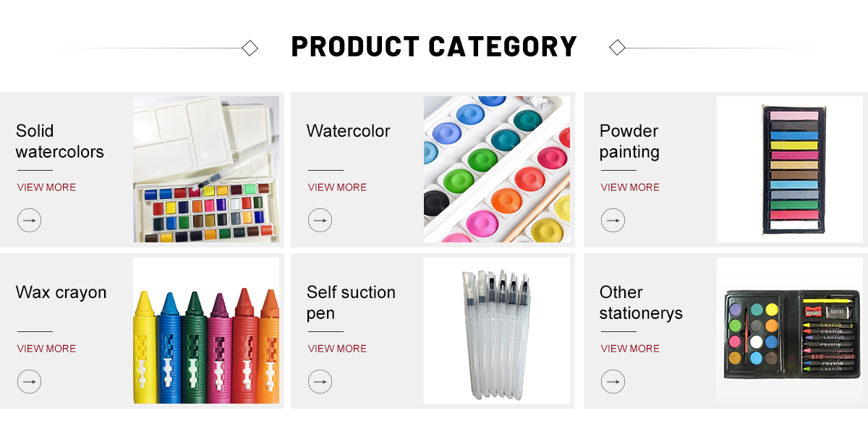This screenshot has width=868, height=421.
Task: Click the arrow icon under Self suction pen
Action: (320, 381)
